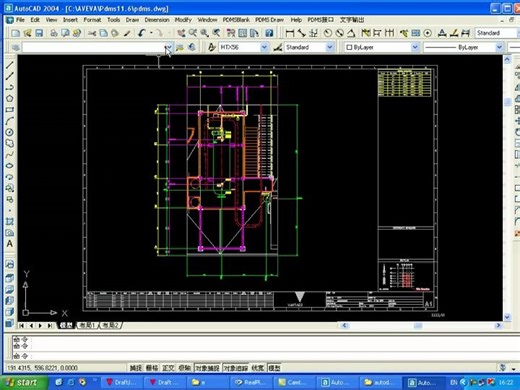
Task: Open the status bar tray settings arrow
Action: point(514,368)
